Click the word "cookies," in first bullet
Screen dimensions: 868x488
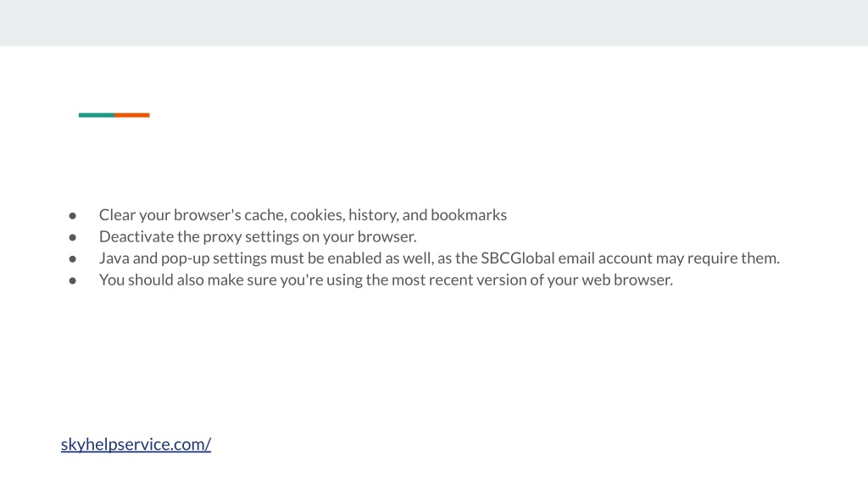317,214
